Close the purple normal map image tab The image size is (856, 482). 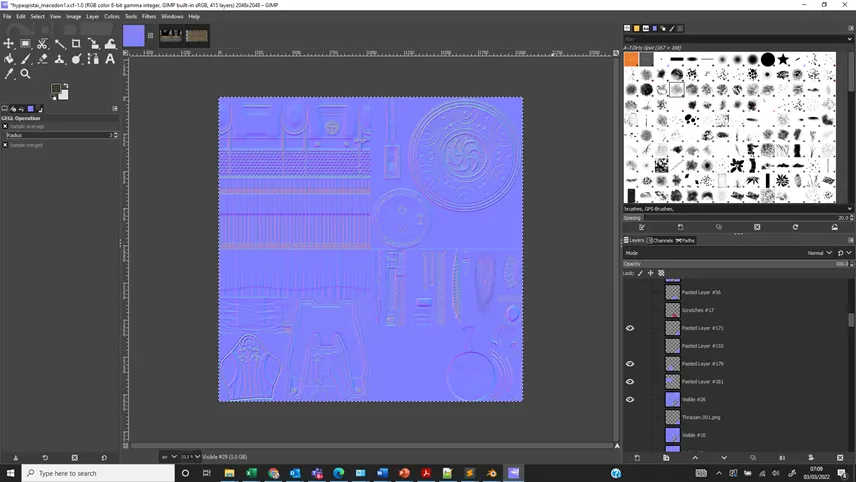151,36
